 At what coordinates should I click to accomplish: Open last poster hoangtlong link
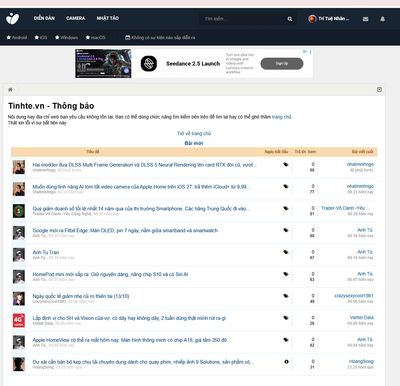coord(361,361)
